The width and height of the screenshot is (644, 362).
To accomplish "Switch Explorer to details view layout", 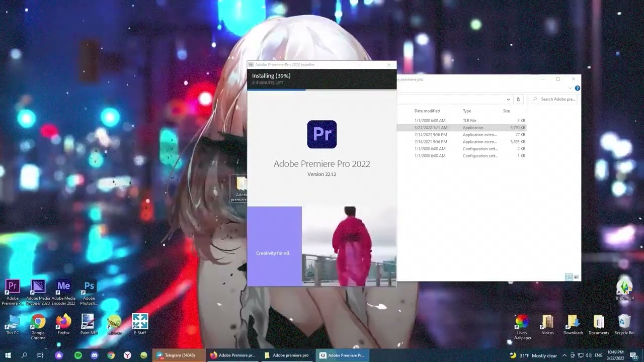I will click(x=569, y=277).
